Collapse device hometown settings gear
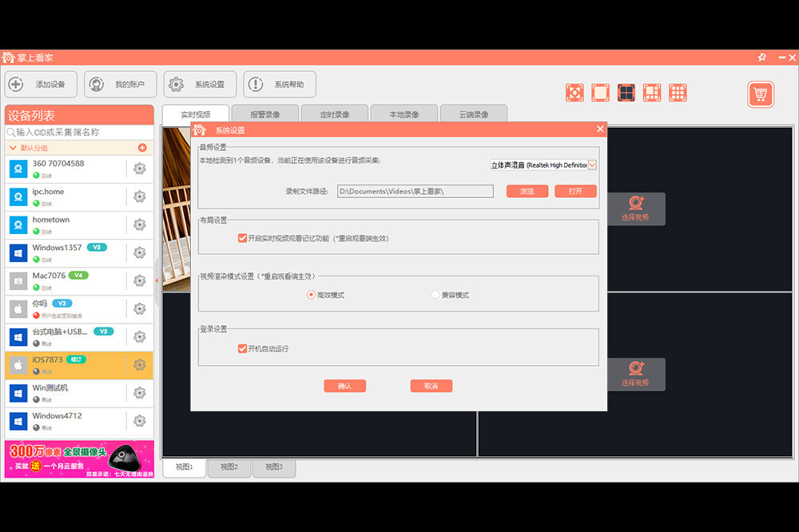 point(141,226)
